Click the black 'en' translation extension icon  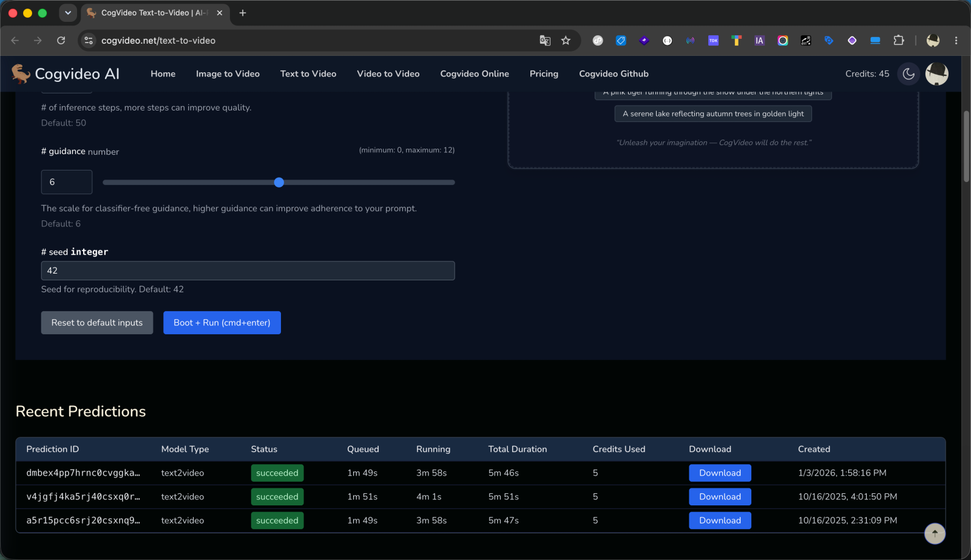[806, 41]
